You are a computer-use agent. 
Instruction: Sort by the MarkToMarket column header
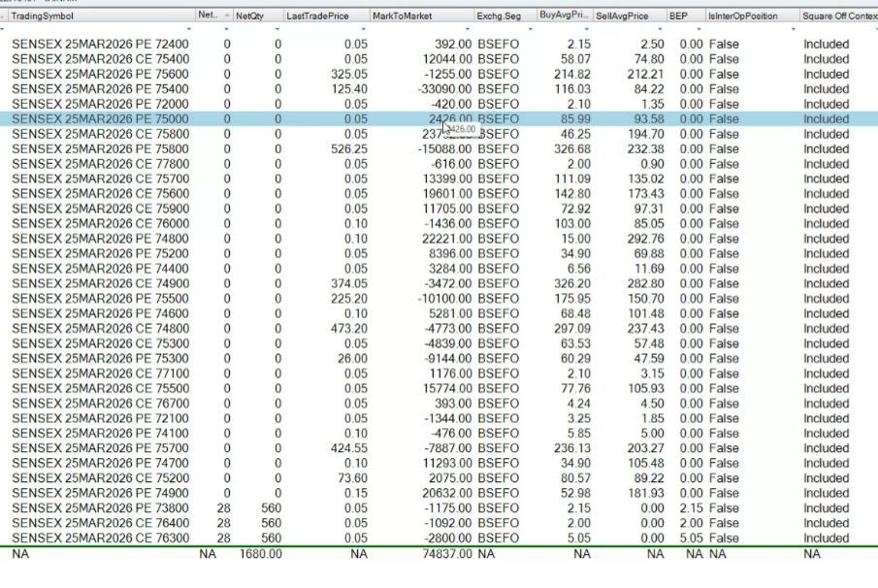point(422,16)
